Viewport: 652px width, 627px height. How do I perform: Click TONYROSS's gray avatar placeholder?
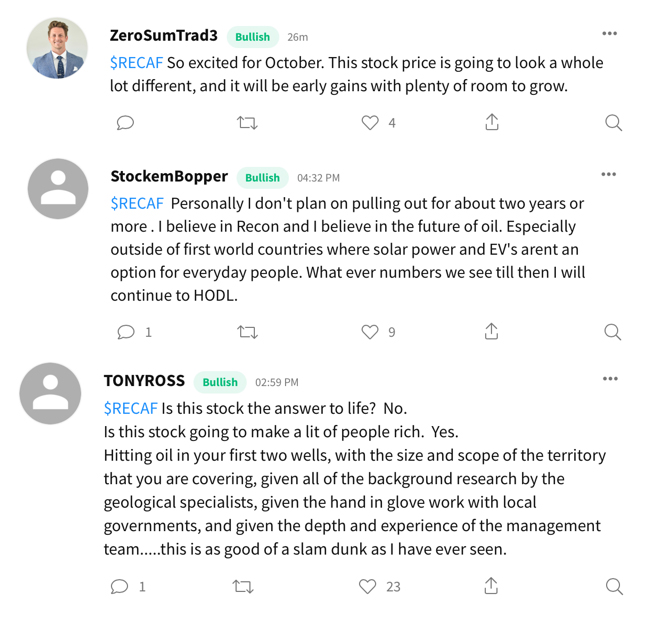click(x=50, y=393)
